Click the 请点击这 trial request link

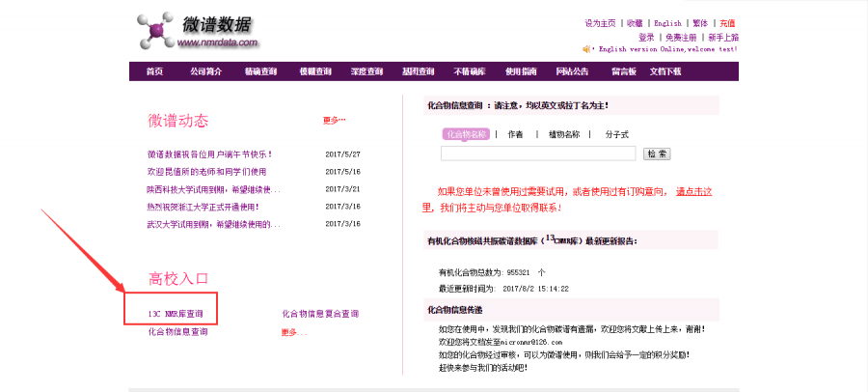tap(693, 192)
